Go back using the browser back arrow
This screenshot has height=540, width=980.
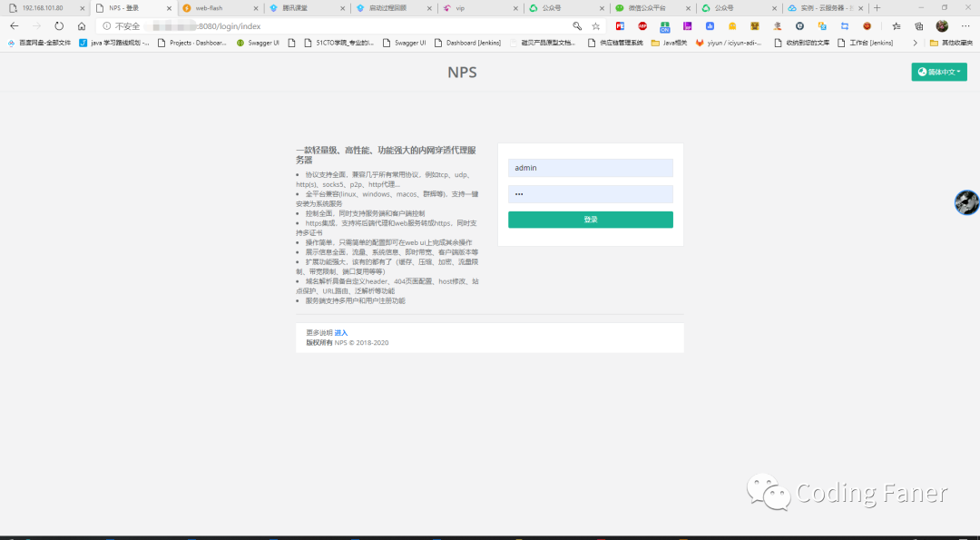[15, 26]
